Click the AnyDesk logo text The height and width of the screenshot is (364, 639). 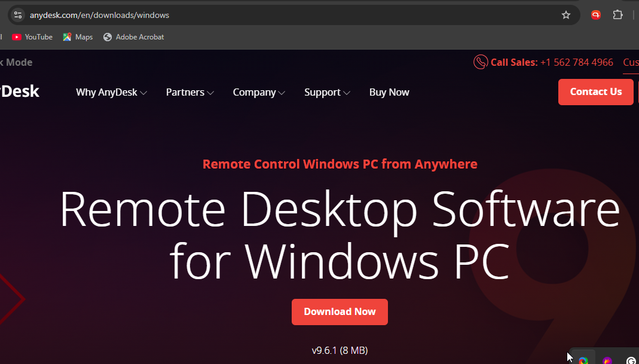coord(20,91)
